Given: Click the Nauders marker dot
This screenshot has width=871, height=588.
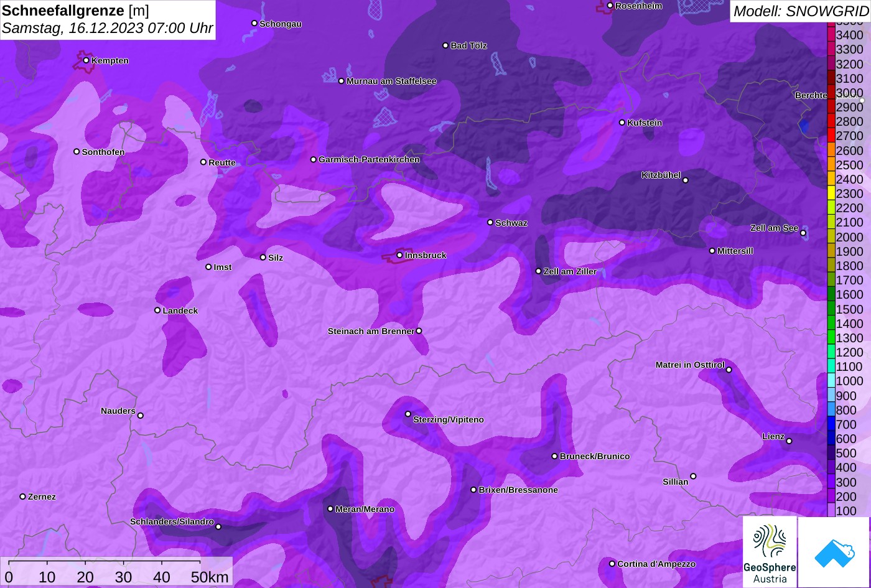Looking at the screenshot, I should 140,416.
